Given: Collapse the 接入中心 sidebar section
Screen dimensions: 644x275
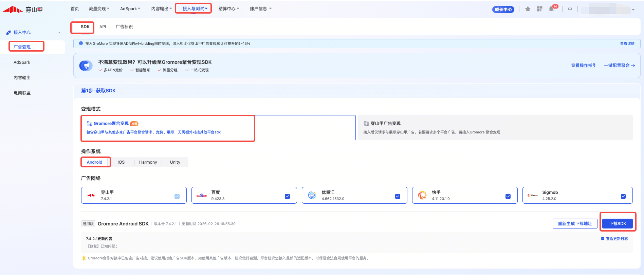Looking at the screenshot, I should [59, 33].
